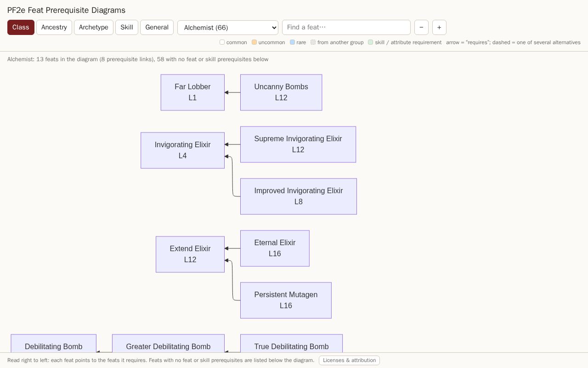
Task: Select the Improved Invigorating Elixir L8 node
Action: [x=299, y=196]
